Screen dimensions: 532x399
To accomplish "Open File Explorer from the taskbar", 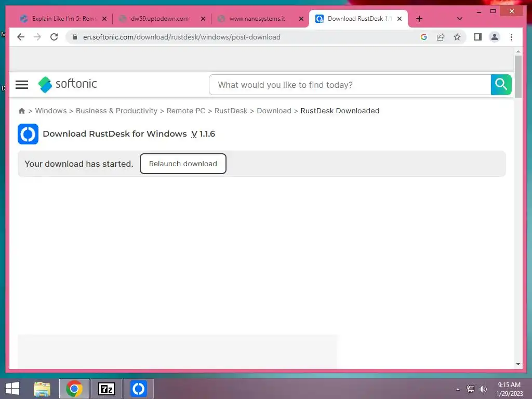I will [42, 389].
